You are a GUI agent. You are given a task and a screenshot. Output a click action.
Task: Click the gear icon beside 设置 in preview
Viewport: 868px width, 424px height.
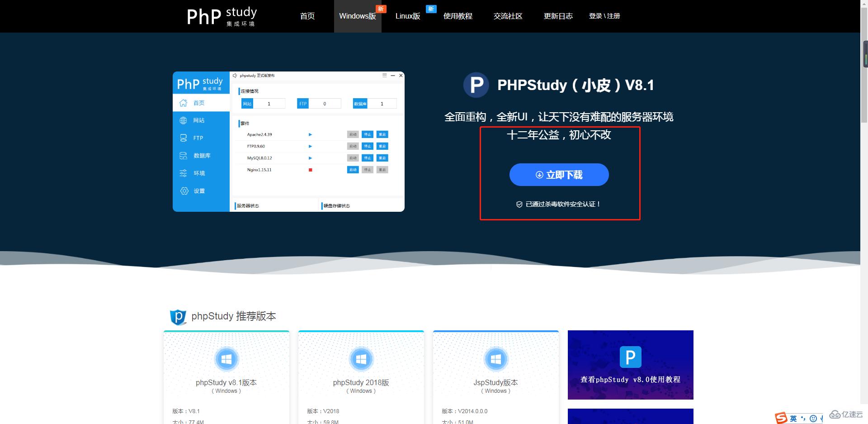point(184,191)
